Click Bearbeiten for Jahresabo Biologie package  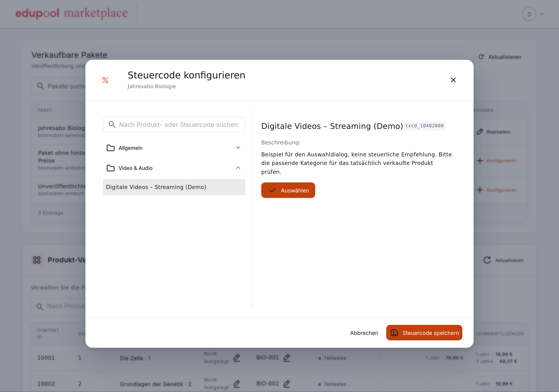pos(494,132)
